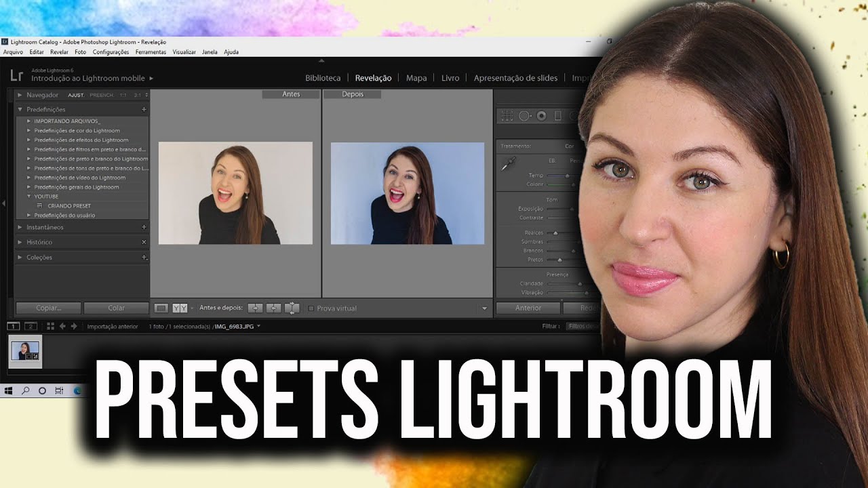
Task: Select second window display button 2
Action: pyautogui.click(x=29, y=326)
